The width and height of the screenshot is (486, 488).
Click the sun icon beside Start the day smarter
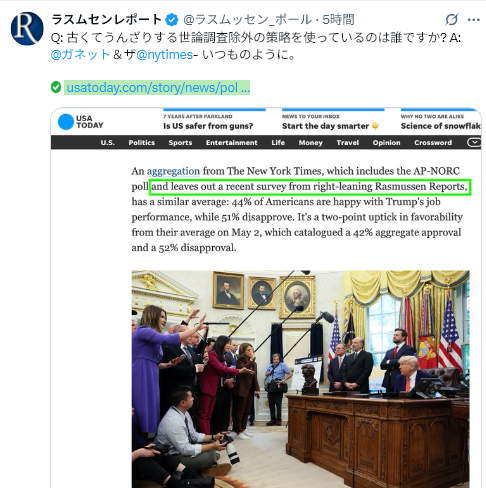pyautogui.click(x=375, y=126)
